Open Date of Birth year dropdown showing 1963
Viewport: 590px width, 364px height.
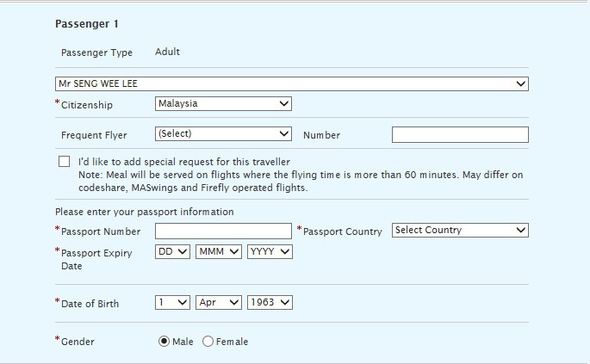(x=270, y=302)
